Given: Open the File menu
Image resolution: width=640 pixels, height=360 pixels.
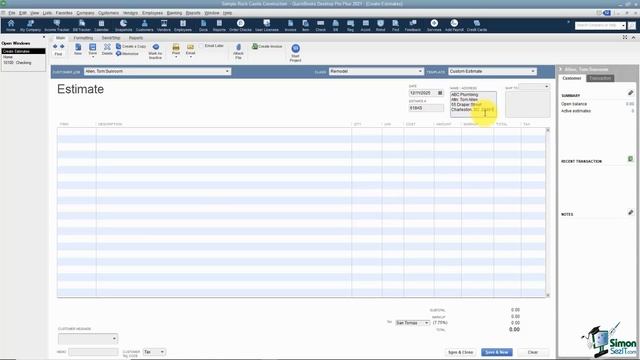Looking at the screenshot, I should tap(12, 13).
